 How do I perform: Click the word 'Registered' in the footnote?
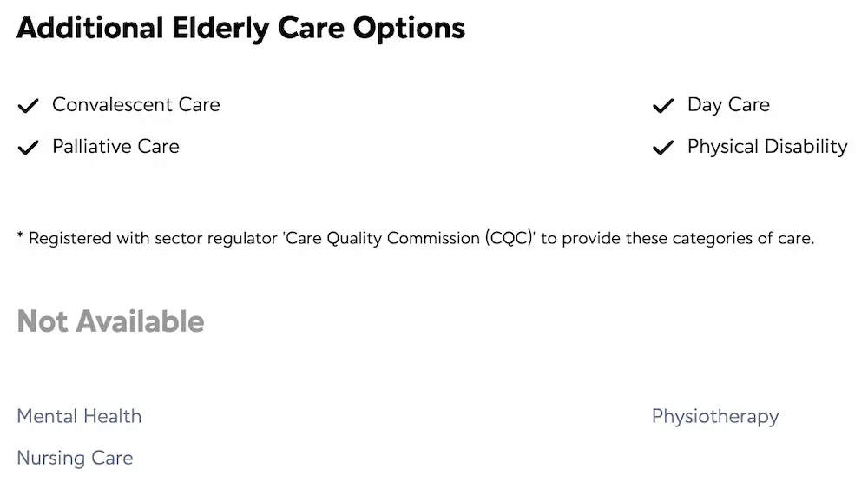pyautogui.click(x=70, y=239)
